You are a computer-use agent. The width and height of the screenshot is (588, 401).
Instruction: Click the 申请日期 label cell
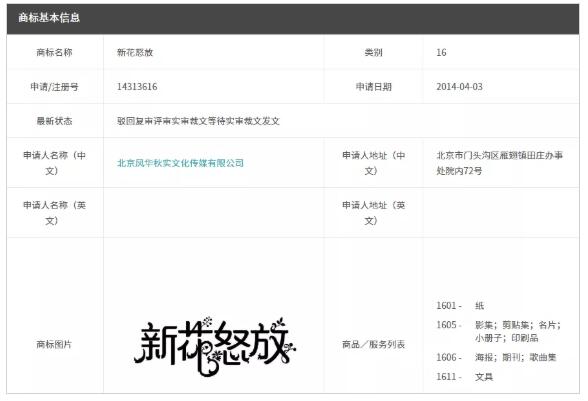(x=374, y=87)
